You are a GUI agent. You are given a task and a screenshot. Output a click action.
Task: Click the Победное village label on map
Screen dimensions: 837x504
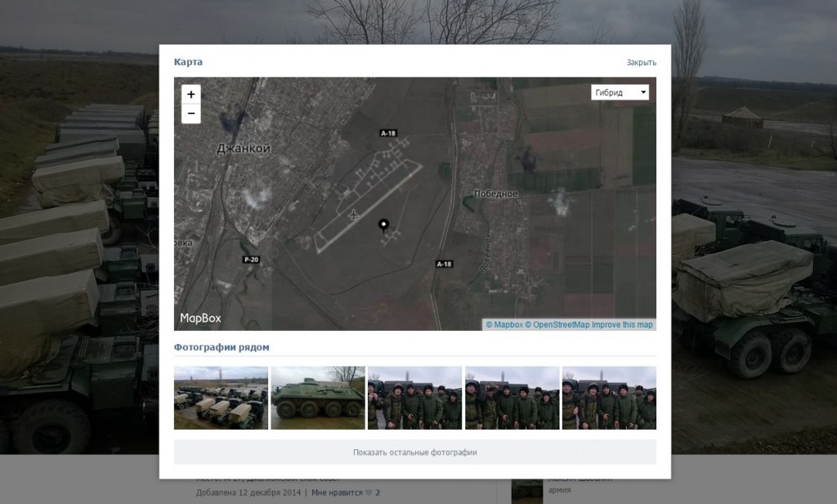coord(496,194)
